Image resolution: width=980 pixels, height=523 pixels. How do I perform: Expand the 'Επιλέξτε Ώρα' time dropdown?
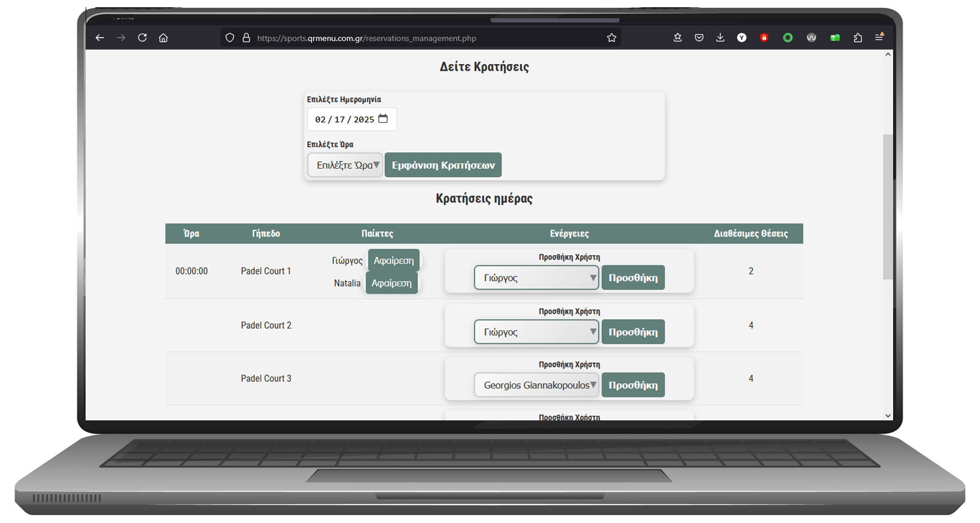pyautogui.click(x=345, y=165)
